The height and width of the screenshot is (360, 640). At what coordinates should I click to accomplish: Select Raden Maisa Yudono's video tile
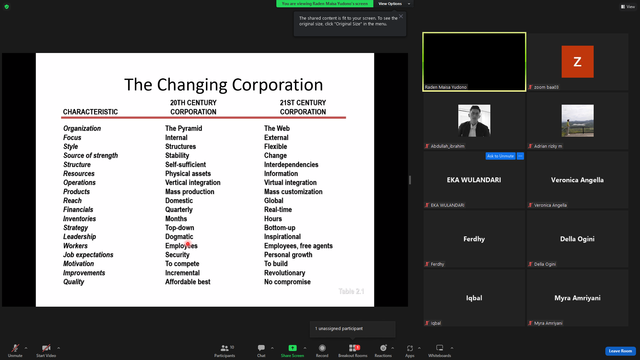click(474, 62)
